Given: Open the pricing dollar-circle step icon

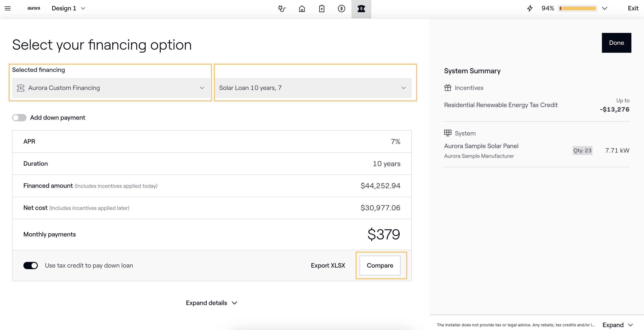Looking at the screenshot, I should coord(341,9).
